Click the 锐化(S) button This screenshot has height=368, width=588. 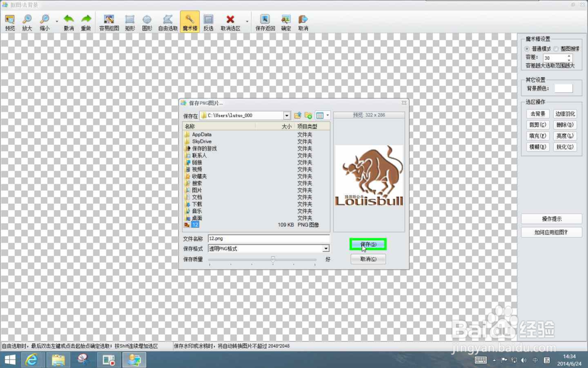pyautogui.click(x=564, y=147)
